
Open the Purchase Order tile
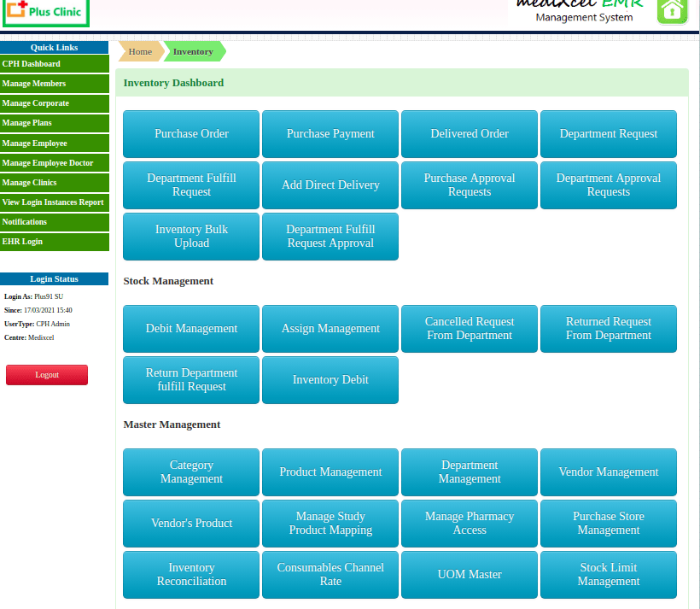(191, 134)
